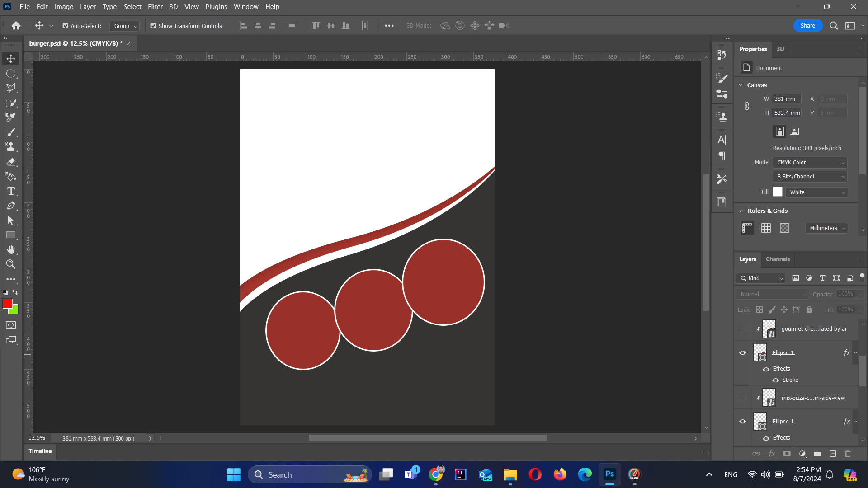Go to Photoshop Home screen
Viewport: 868px width, 488px height.
pos(16,26)
